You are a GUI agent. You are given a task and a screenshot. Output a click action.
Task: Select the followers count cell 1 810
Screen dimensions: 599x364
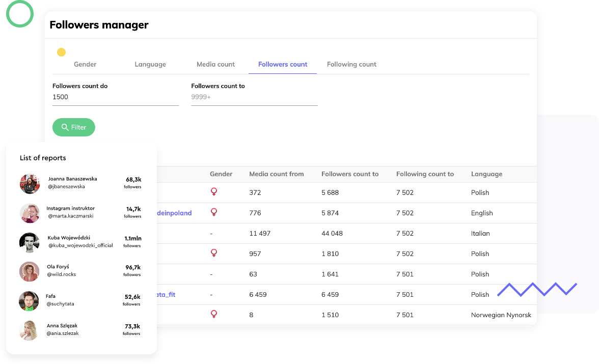pos(330,254)
